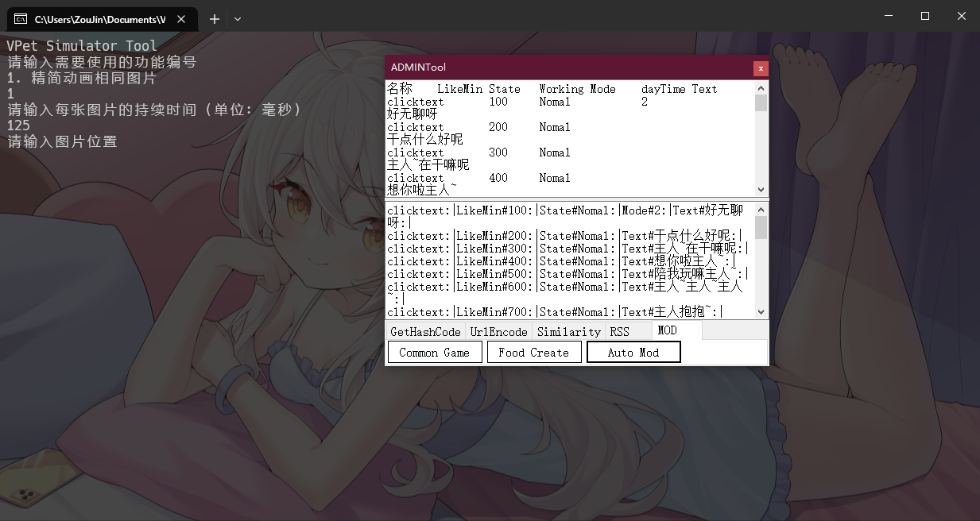Click the '名称' column header text
Screen dimensions: 980x521
pos(400,89)
